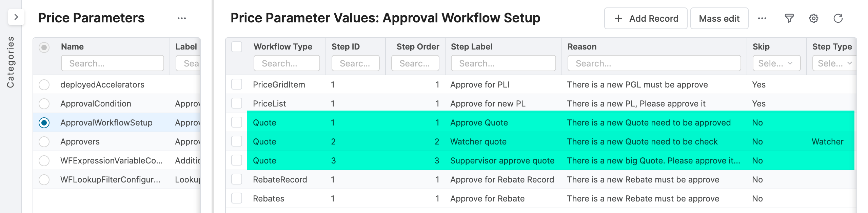Click the Workflow Type search field
Viewport: 868px width, 213px height.
click(x=287, y=63)
